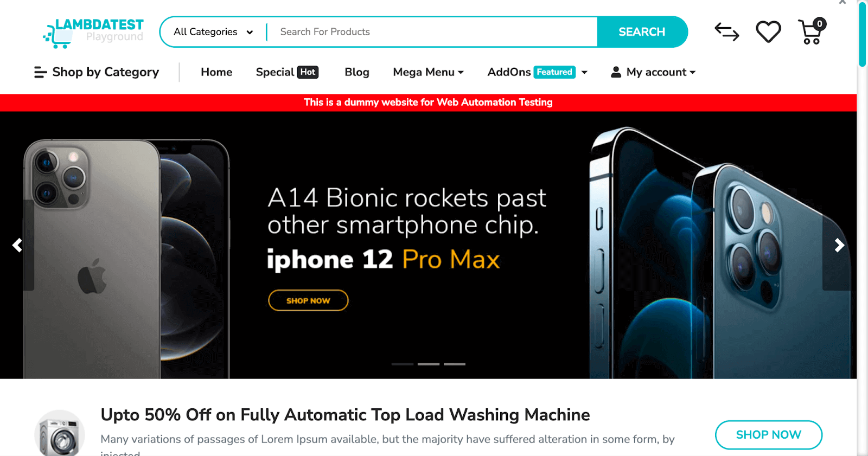Image resolution: width=868 pixels, height=456 pixels.
Task: Expand the AddOns Featured menu
Action: (538, 72)
